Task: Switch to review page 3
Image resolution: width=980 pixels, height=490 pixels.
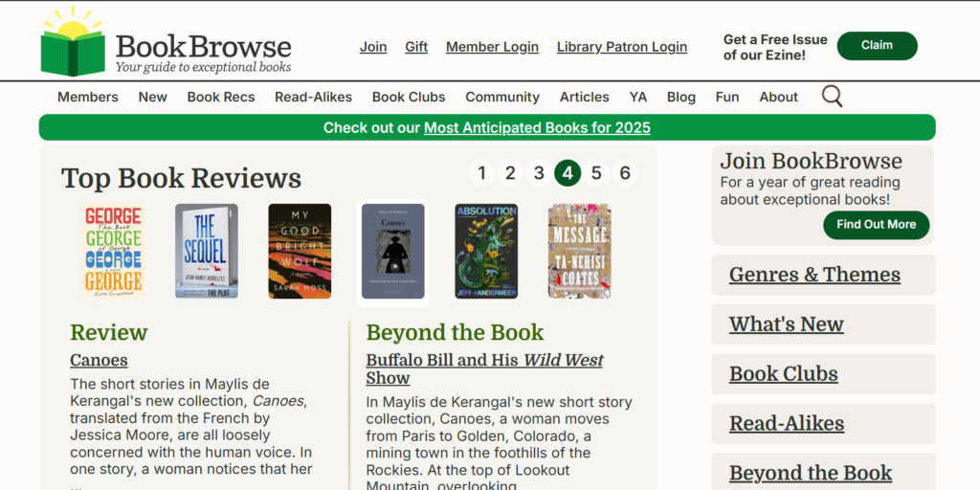Action: click(539, 173)
